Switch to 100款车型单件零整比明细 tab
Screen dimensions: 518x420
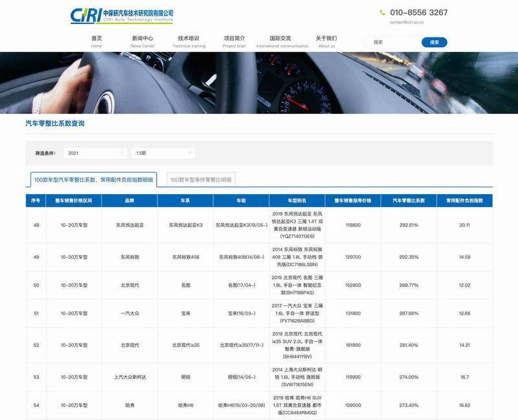click(x=201, y=180)
